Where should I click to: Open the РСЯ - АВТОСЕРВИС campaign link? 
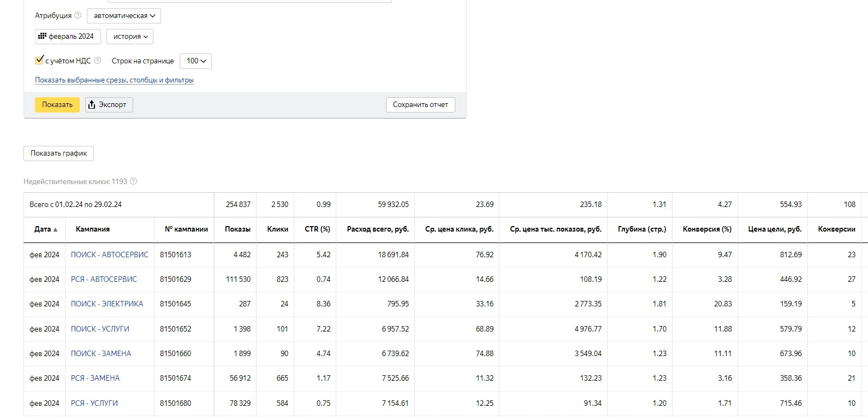104,279
